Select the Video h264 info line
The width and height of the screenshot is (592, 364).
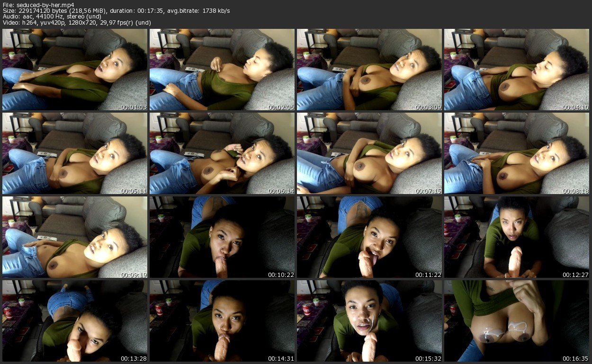click(x=83, y=23)
